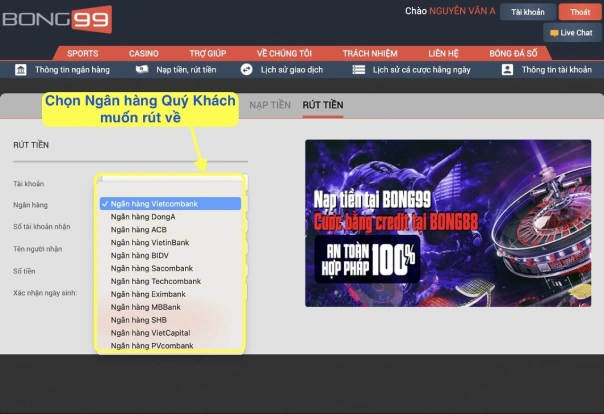Screen dimensions: 604x414
Task: Click the daily betting history list icon
Action: coord(359,70)
